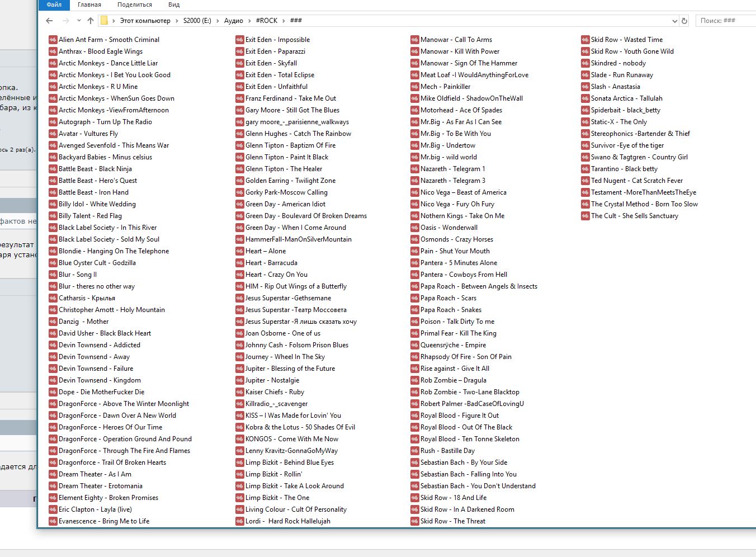
Task: Navigate to #ROCK breadcrumb
Action: [267, 21]
